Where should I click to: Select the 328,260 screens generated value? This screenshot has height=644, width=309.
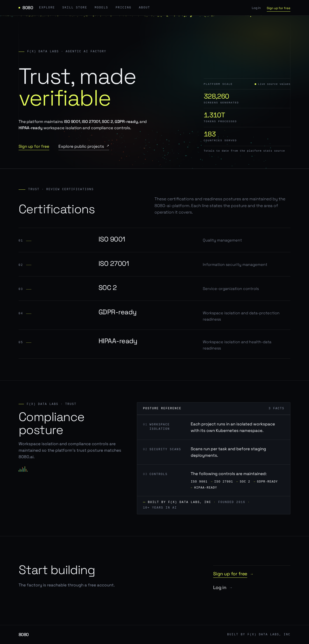(x=216, y=96)
